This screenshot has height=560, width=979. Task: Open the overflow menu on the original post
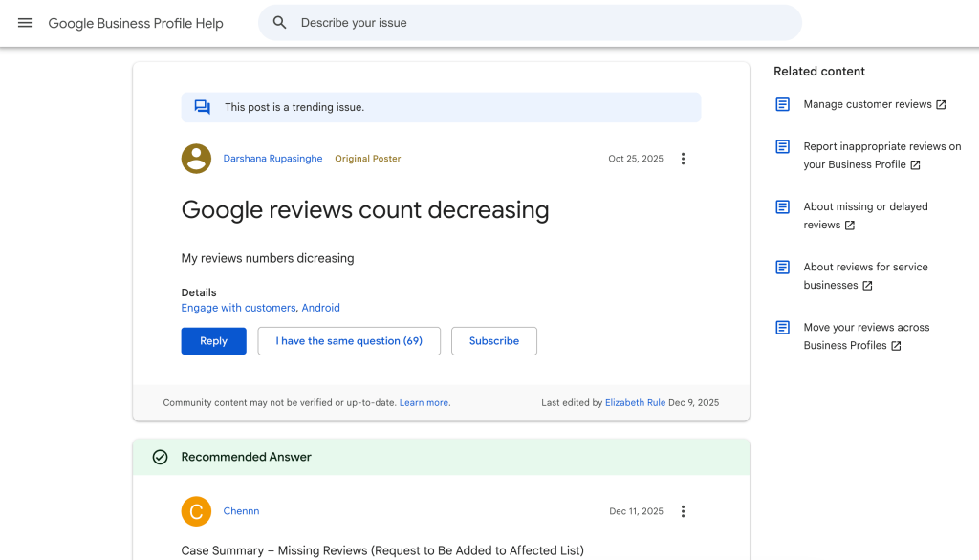pyautogui.click(x=684, y=159)
